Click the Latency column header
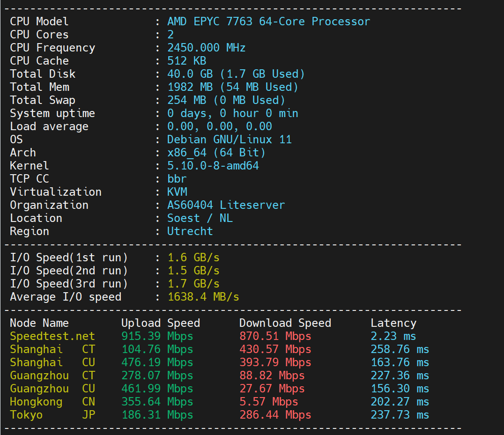 click(x=393, y=323)
